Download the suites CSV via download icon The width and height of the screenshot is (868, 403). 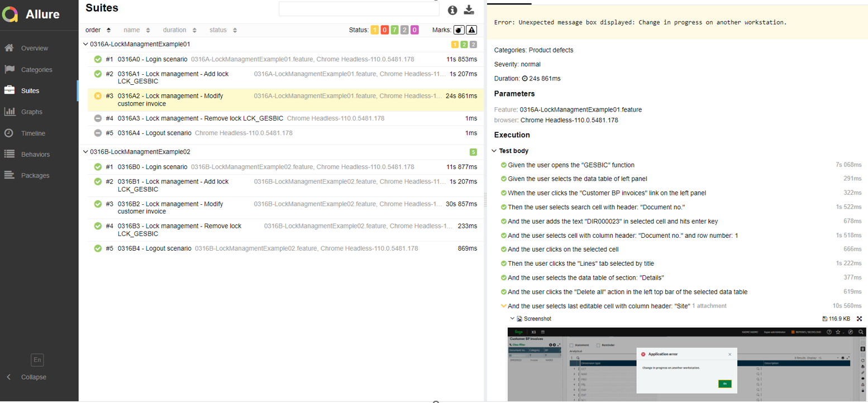[469, 10]
